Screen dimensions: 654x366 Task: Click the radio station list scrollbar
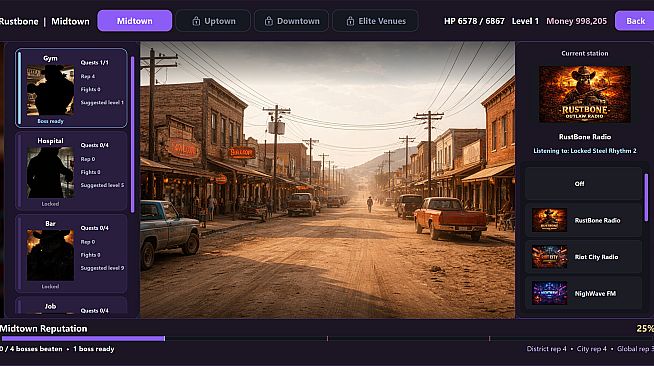(646, 198)
